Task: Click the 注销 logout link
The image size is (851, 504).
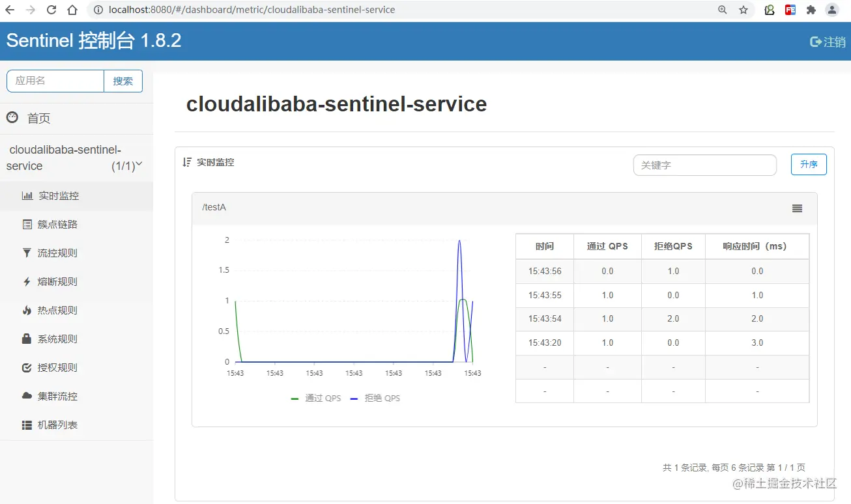Action: tap(826, 41)
